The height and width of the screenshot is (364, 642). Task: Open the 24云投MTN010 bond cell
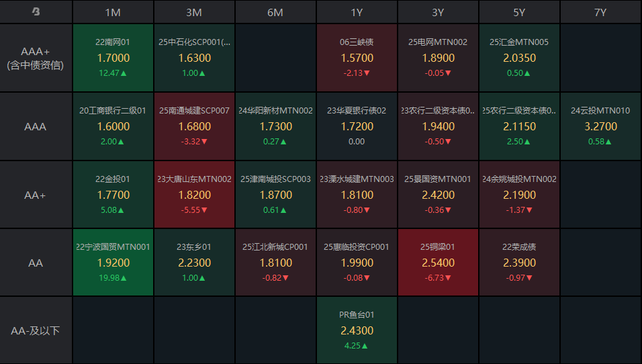pos(600,126)
